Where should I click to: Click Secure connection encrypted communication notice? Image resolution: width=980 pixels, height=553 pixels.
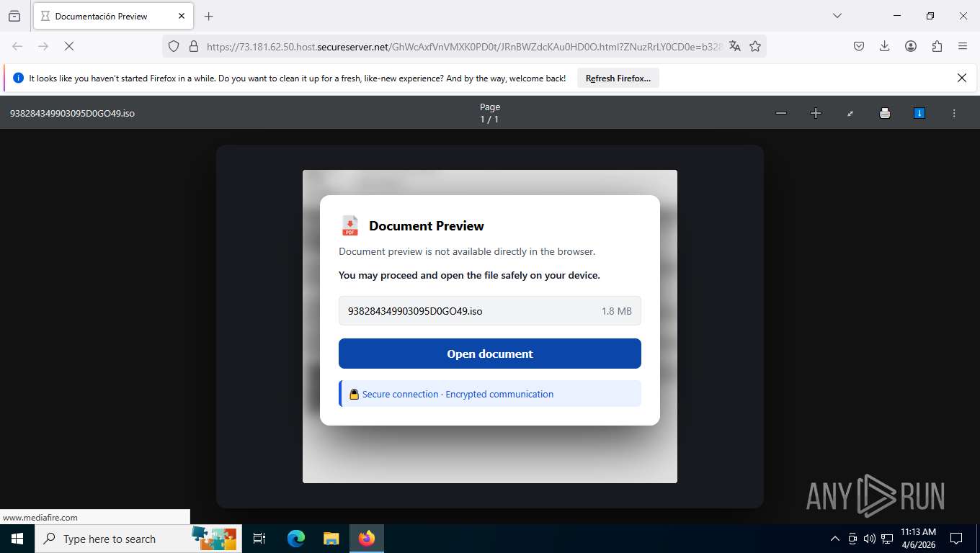click(x=490, y=394)
